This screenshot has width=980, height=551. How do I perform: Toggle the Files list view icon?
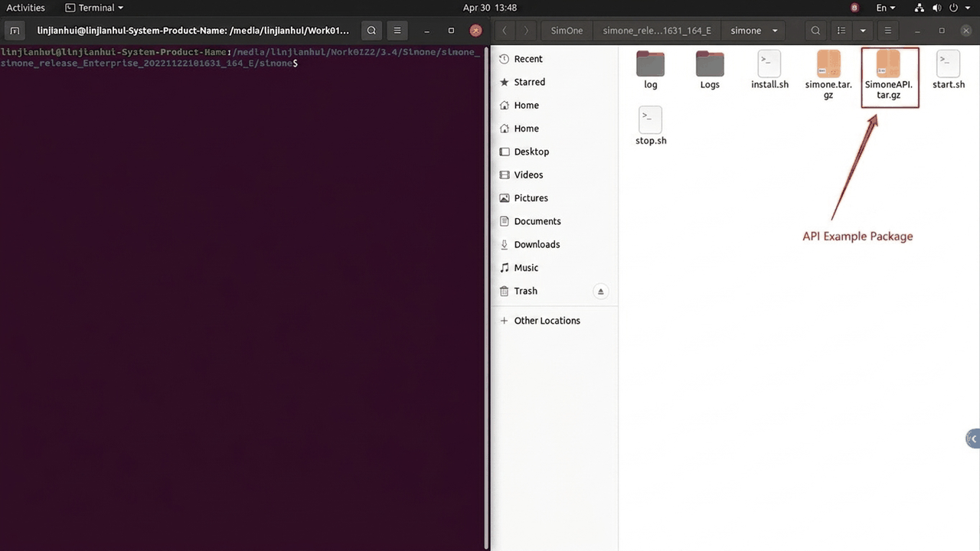coord(841,31)
